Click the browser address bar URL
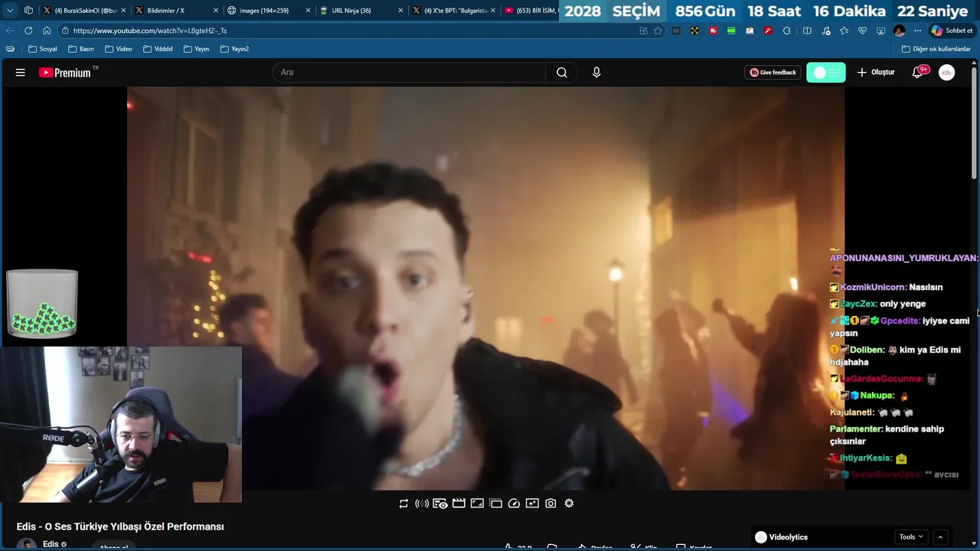The image size is (980, 551). 150,31
